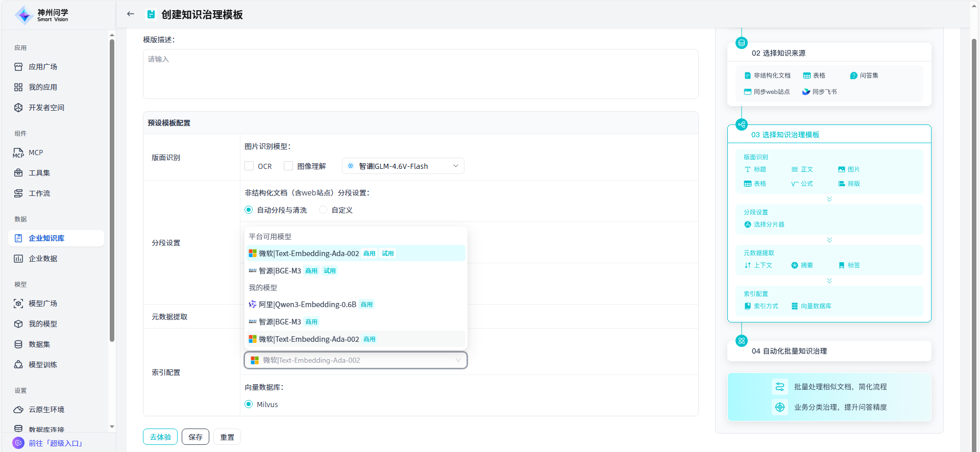Viewport: 980px width, 452px height.
Task: Click the 模型训练 icon in sidebar
Action: coord(18,365)
